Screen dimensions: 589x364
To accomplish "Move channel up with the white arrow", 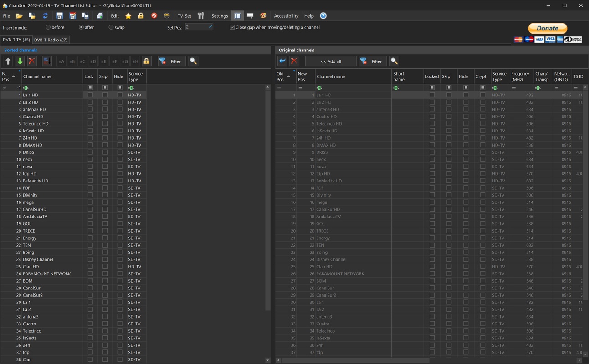I will [8, 61].
